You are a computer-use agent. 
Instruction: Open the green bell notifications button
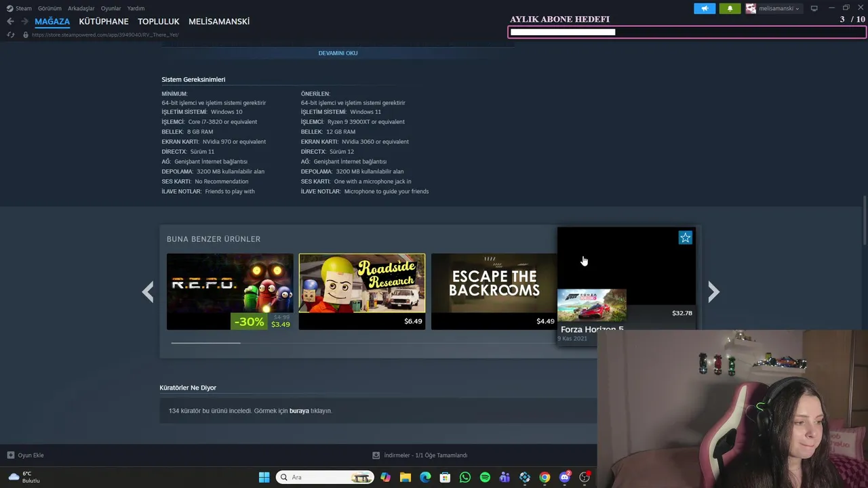click(x=730, y=9)
